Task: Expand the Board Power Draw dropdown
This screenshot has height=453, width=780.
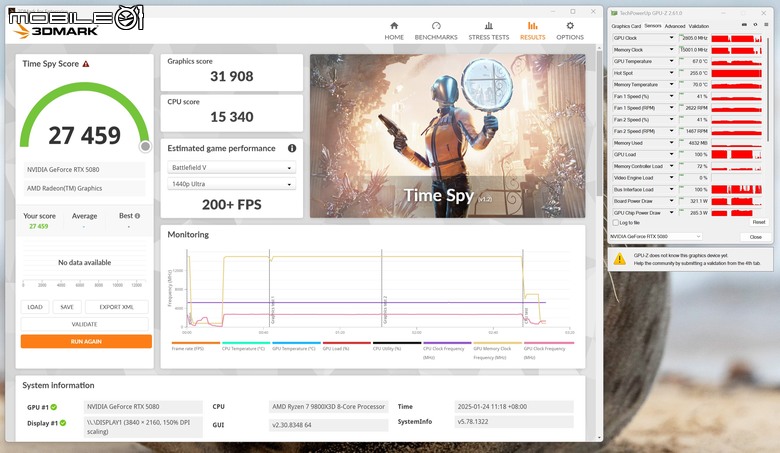Action: pyautogui.click(x=671, y=201)
